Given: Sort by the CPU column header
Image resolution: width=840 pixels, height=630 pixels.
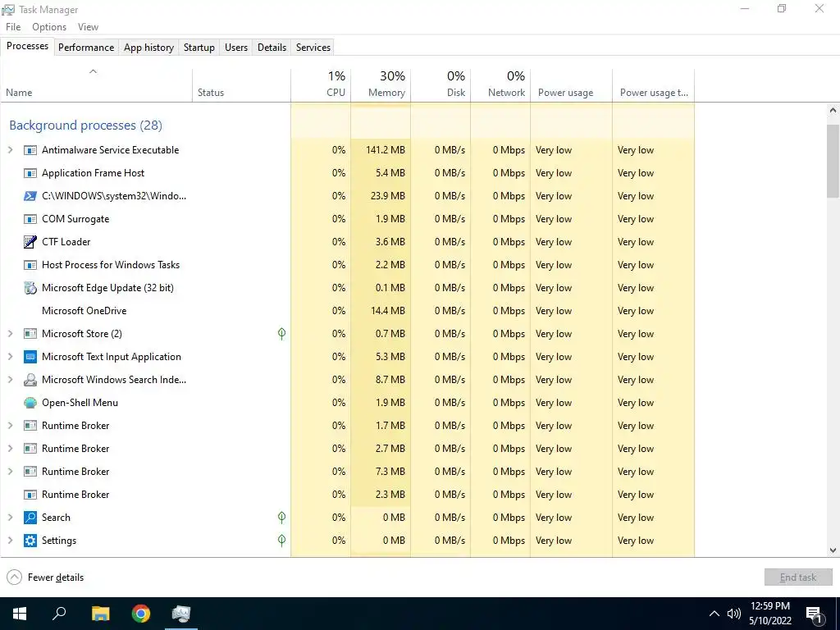Looking at the screenshot, I should 321,85.
